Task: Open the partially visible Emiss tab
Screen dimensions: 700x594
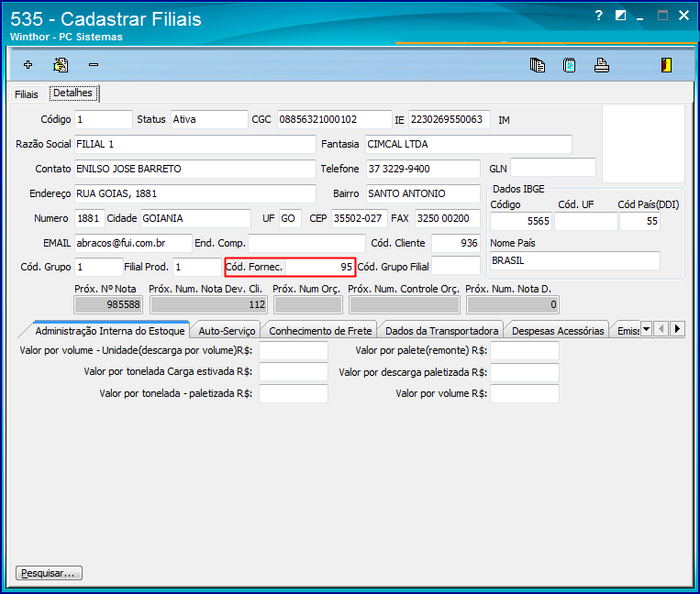Action: 628,331
